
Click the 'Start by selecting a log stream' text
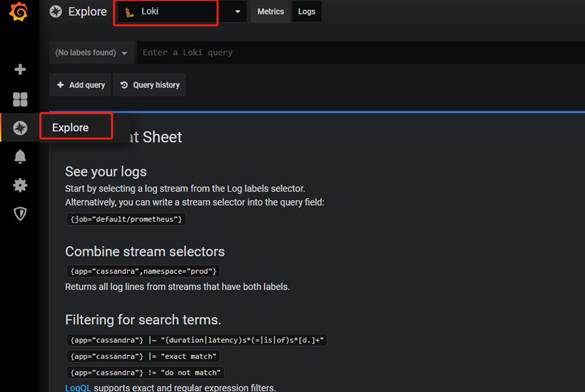(x=185, y=188)
